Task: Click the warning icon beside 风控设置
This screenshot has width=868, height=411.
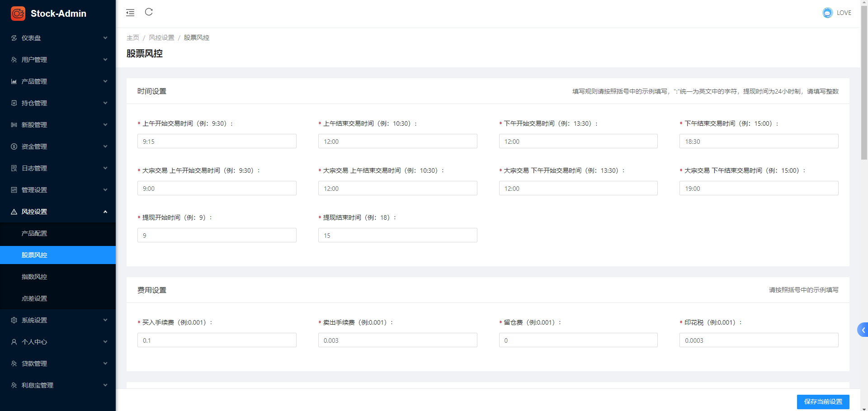Action: pyautogui.click(x=14, y=212)
